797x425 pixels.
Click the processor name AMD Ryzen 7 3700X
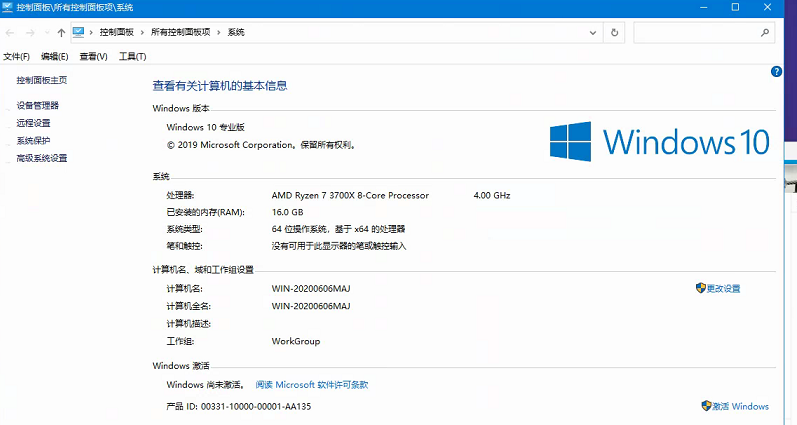tap(350, 195)
